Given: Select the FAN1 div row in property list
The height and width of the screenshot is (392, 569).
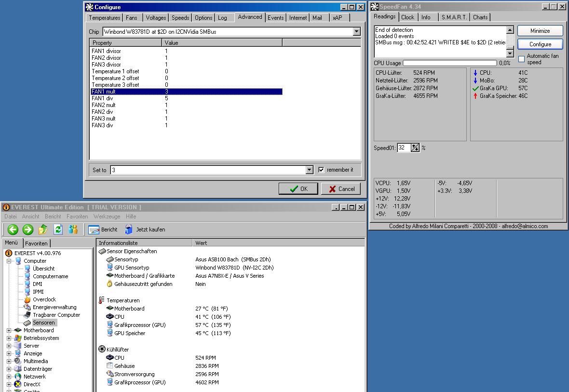Looking at the screenshot, I should click(x=187, y=98).
